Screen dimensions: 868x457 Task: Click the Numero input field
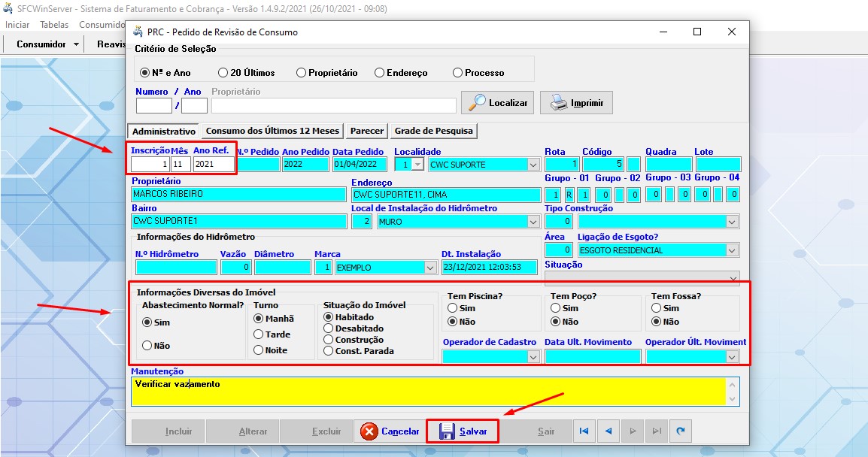(x=153, y=106)
